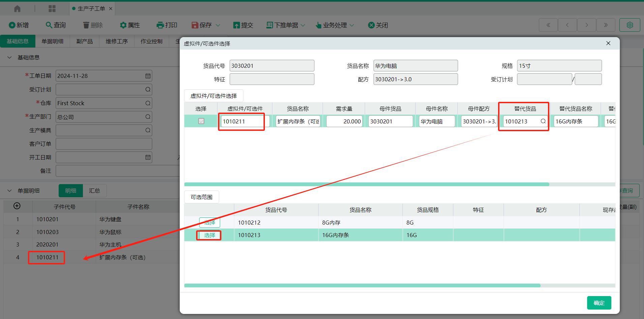Select the 汇总 view toggle
Screen dimensions: 644x319
(x=95, y=191)
